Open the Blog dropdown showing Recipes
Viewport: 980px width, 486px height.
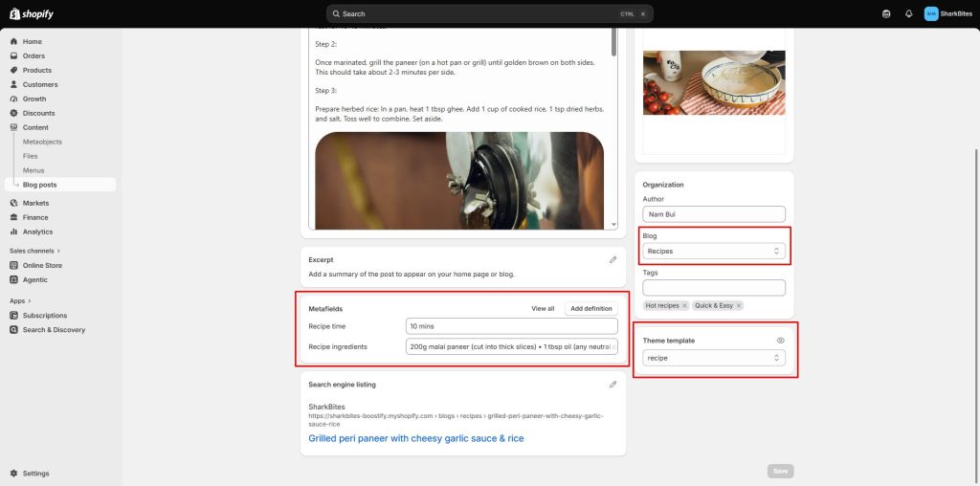click(x=714, y=251)
